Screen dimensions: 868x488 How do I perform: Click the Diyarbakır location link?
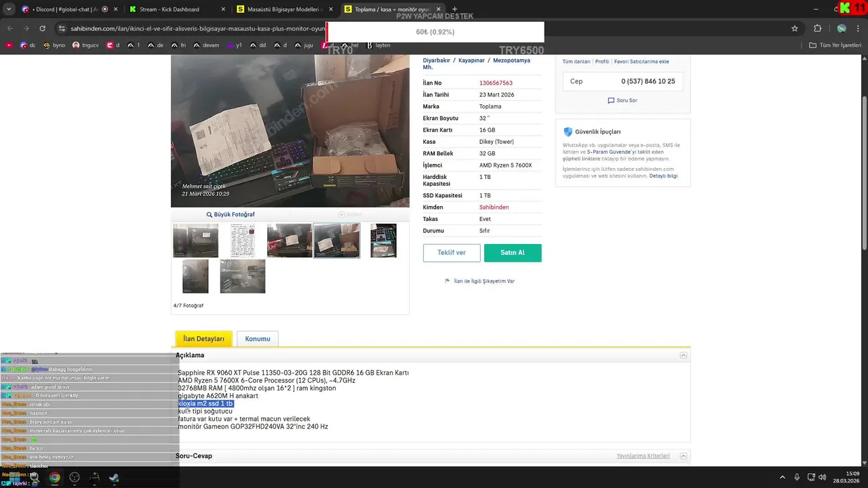pos(437,60)
